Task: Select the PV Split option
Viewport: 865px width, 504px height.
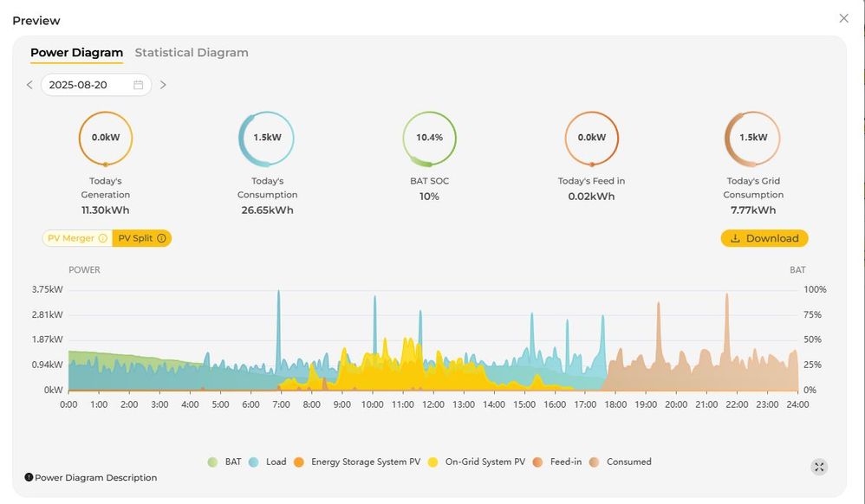Action: 136,238
